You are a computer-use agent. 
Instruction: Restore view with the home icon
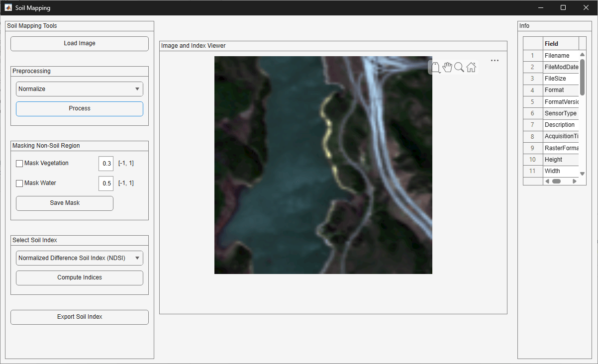point(471,67)
